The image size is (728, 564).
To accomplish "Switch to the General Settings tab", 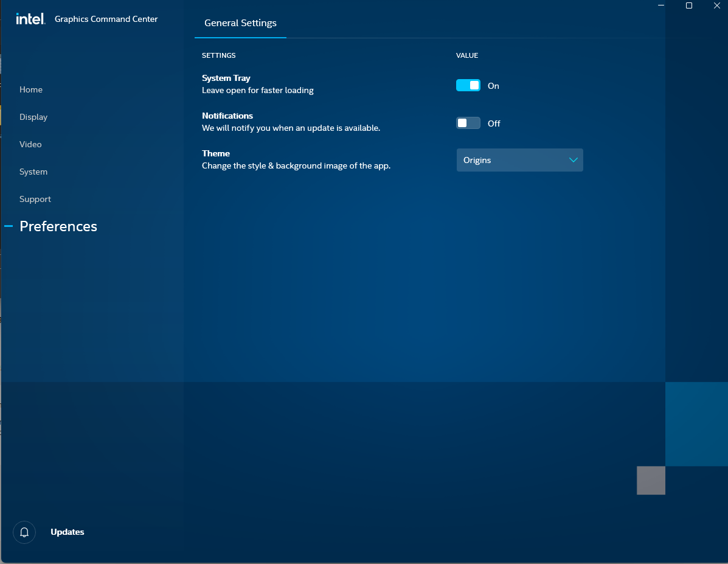I will 240,23.
